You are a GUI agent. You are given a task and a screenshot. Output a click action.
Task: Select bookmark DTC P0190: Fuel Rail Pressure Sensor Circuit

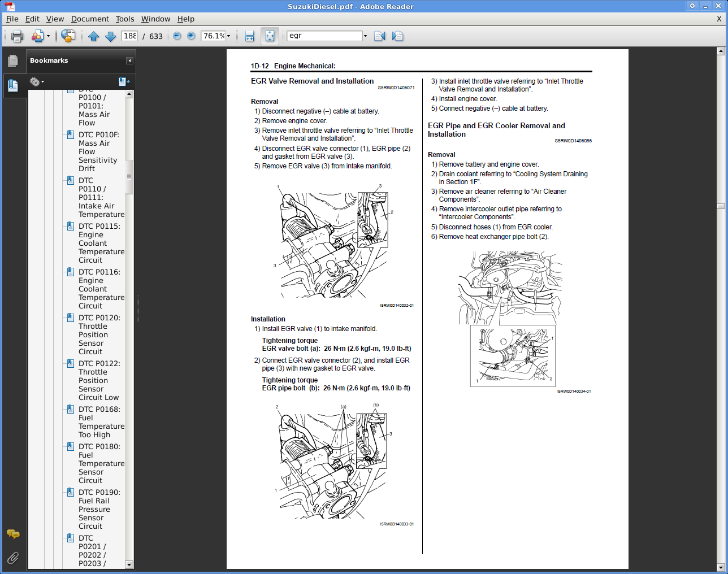[x=99, y=509]
